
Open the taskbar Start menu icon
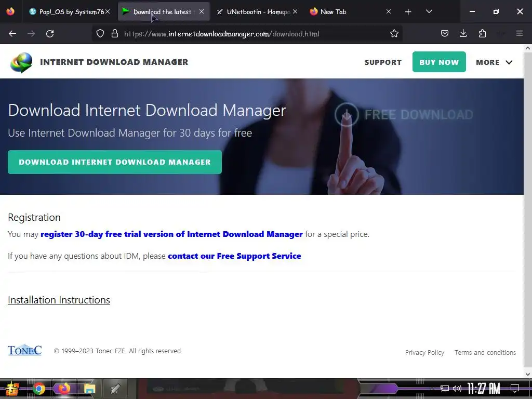pyautogui.click(x=12, y=389)
